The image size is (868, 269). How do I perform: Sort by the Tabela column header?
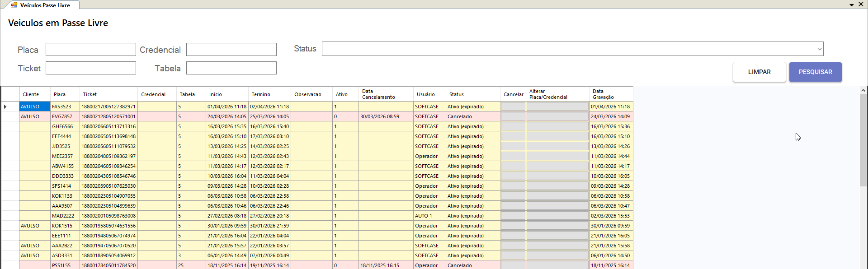[191, 94]
